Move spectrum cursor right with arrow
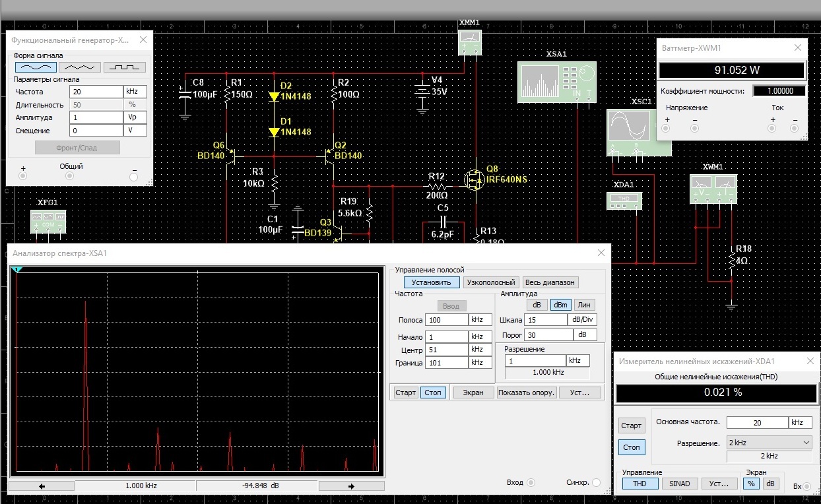The height and width of the screenshot is (504, 821). point(351,486)
